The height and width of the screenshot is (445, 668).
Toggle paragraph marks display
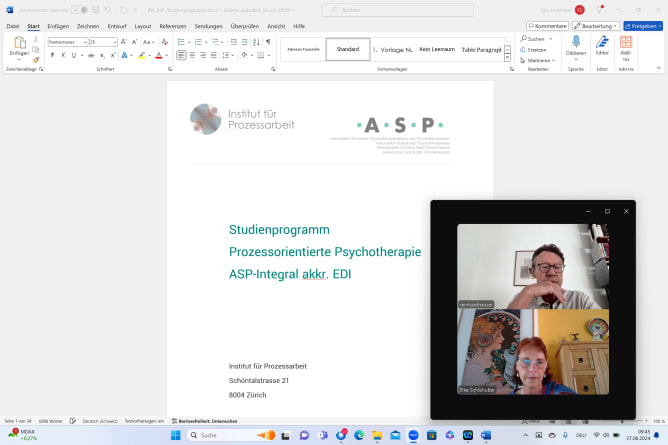[268, 42]
